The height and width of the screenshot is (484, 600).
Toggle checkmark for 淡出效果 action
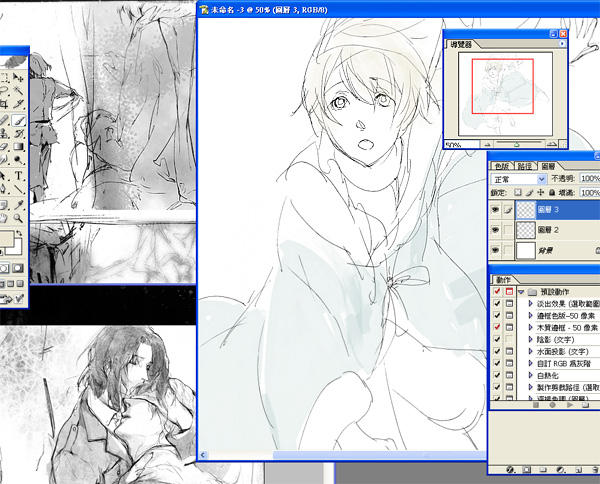[497, 303]
